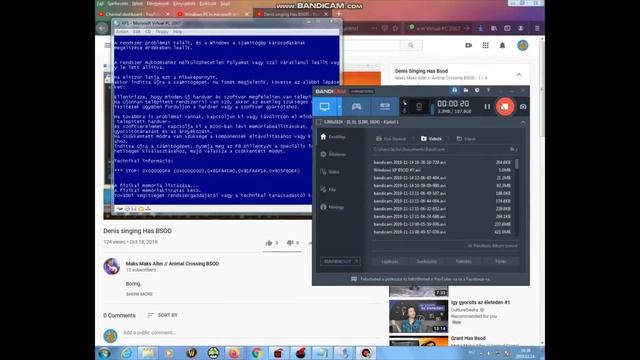Open the Edit menu in Virtual PC
The width and height of the screenshot is (640, 360).
137,31
